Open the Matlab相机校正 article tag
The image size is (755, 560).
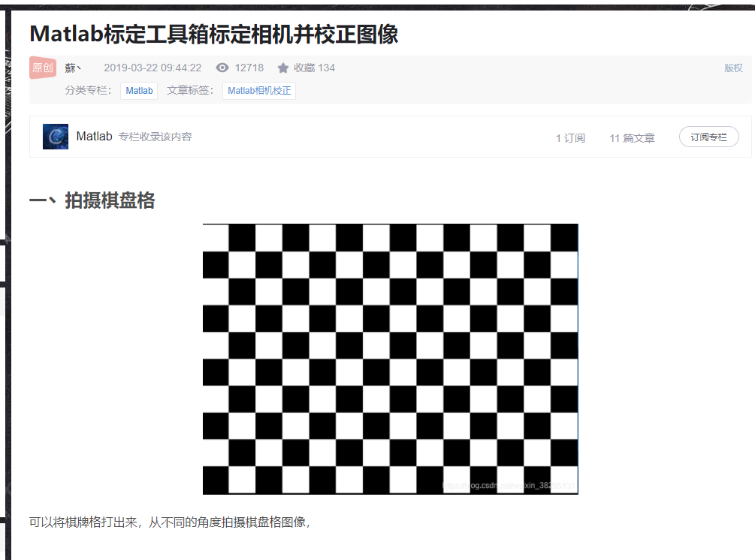[x=258, y=89]
